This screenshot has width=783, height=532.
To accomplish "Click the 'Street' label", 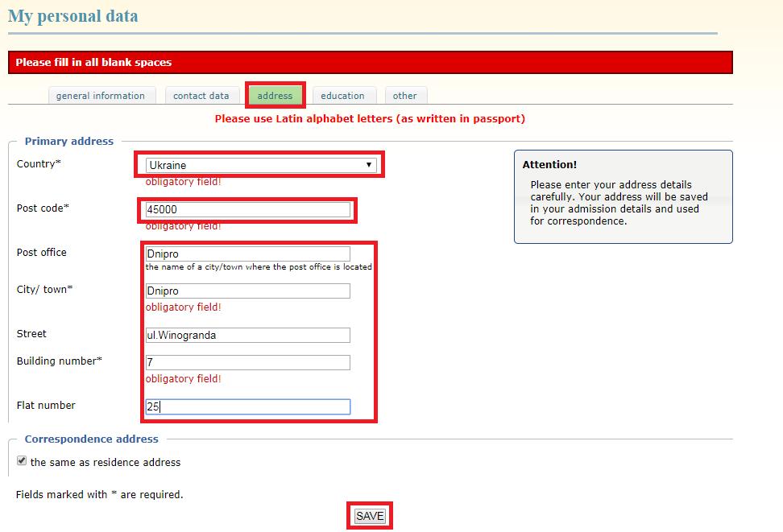I will click(x=31, y=334).
